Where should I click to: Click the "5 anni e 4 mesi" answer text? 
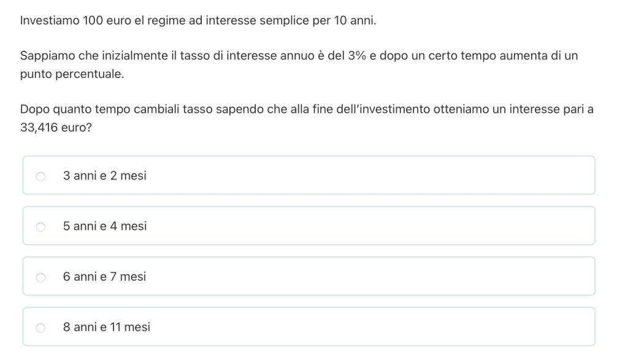point(105,226)
